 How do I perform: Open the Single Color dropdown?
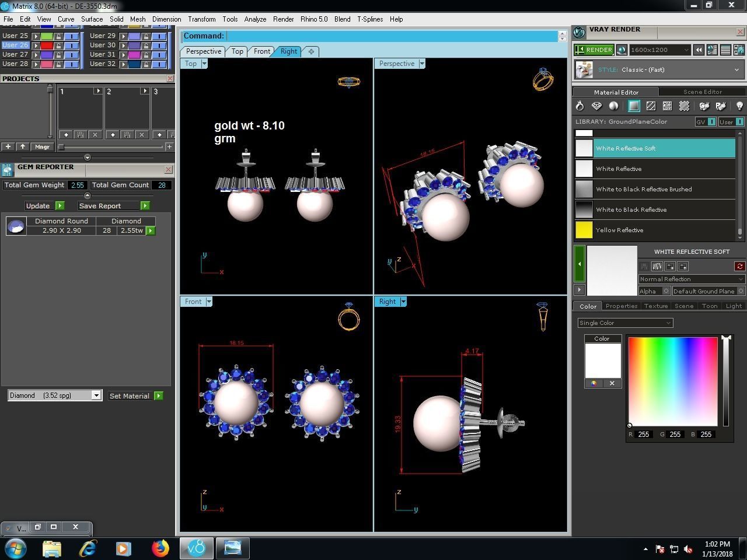[x=625, y=323]
